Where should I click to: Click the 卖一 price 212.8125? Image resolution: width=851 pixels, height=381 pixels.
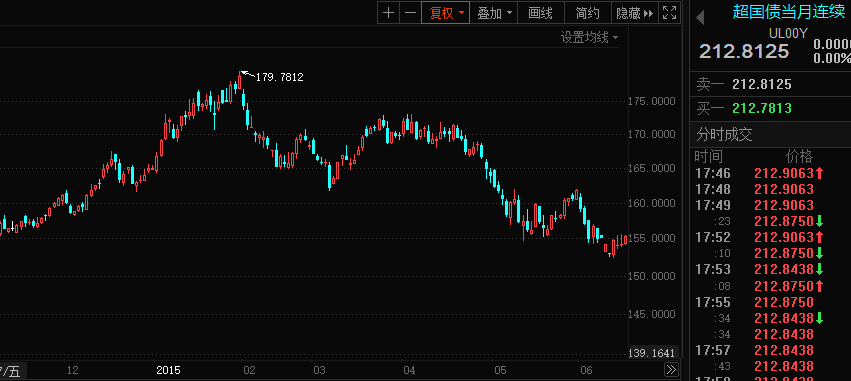point(761,84)
